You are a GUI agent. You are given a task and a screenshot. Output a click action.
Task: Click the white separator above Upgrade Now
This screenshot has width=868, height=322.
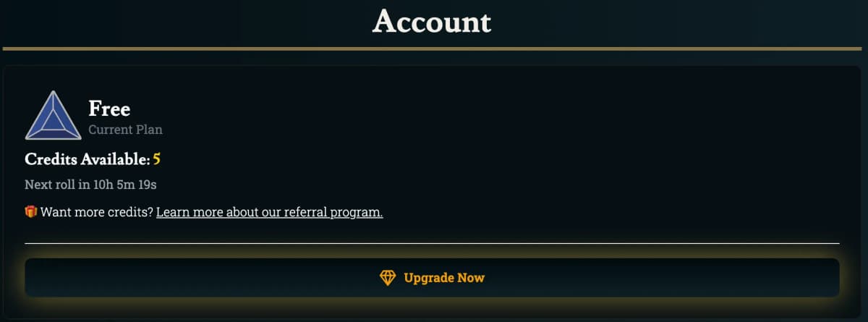[x=433, y=243]
